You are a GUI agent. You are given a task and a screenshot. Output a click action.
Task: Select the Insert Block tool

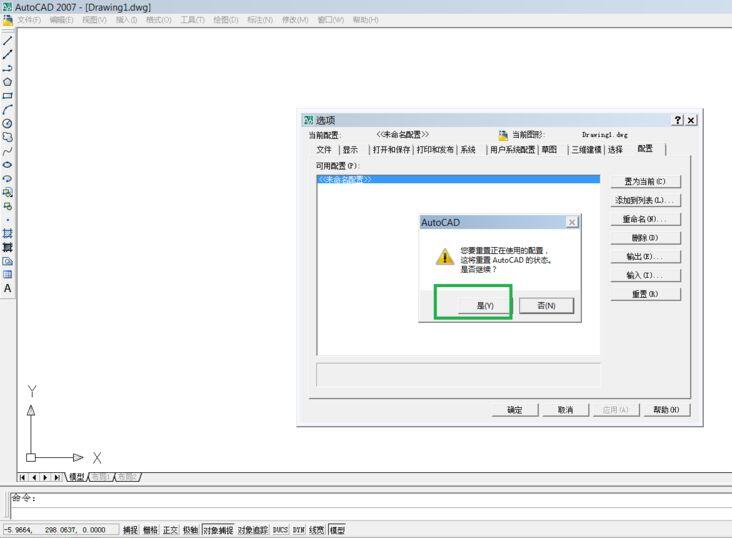(x=7, y=192)
